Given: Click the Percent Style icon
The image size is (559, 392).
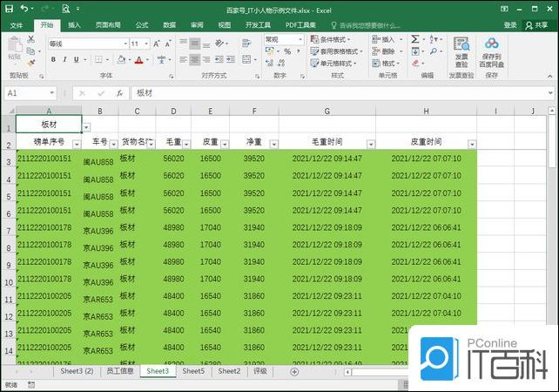Looking at the screenshot, I should pos(287,51).
